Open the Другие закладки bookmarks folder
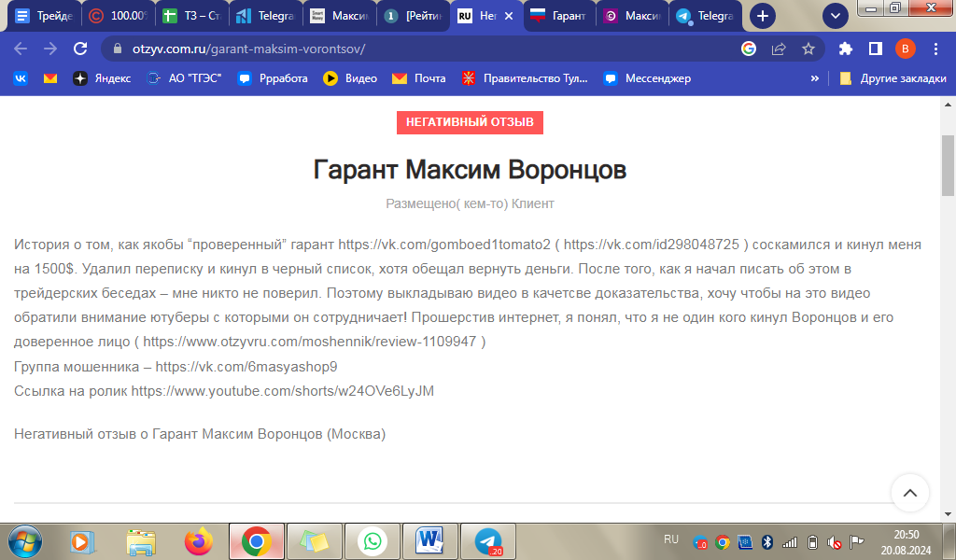 pyautogui.click(x=893, y=78)
